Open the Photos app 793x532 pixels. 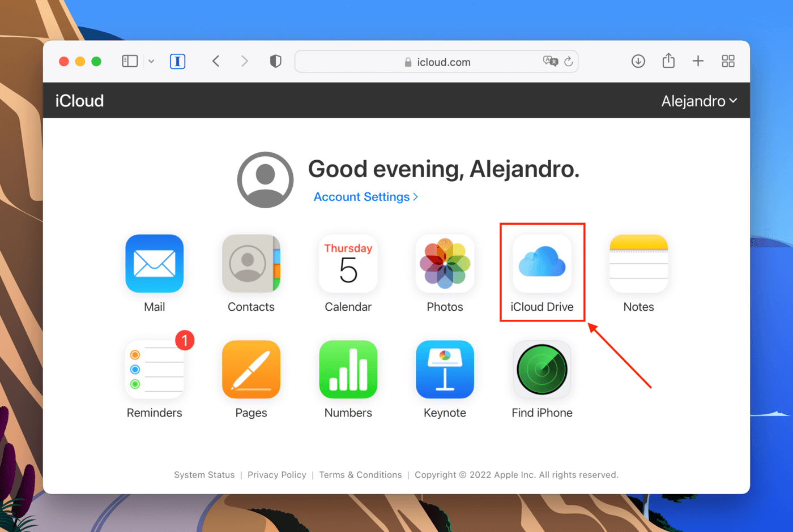point(445,264)
